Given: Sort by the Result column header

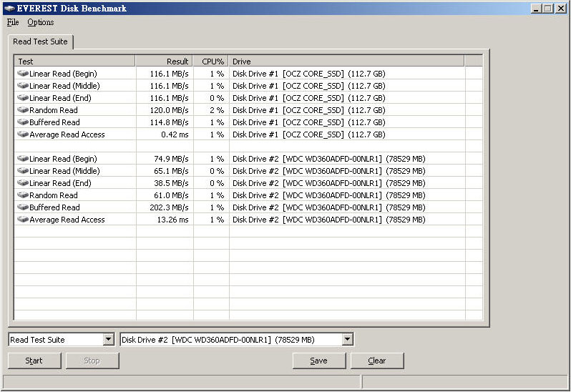Looking at the screenshot, I should (164, 62).
